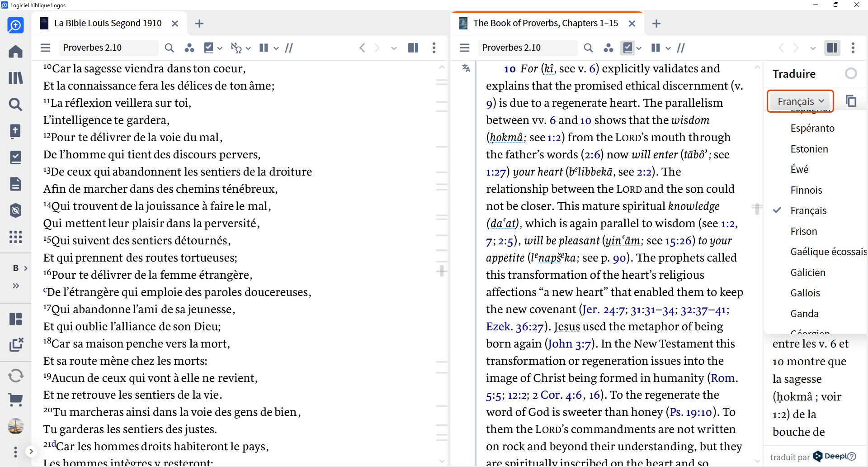Image resolution: width=868 pixels, height=467 pixels.
Task: Add a new tab beside Louis Segond
Action: click(199, 24)
